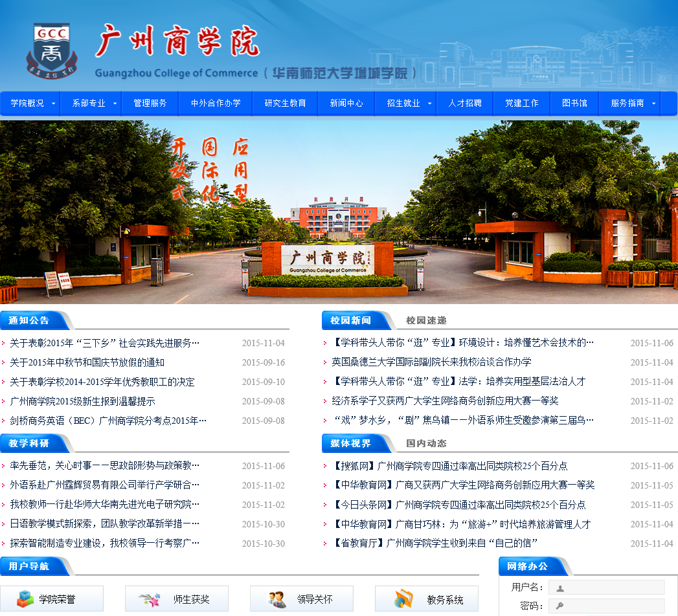The image size is (678, 616).
Task: Open 图书馆 menu
Action: [x=574, y=104]
